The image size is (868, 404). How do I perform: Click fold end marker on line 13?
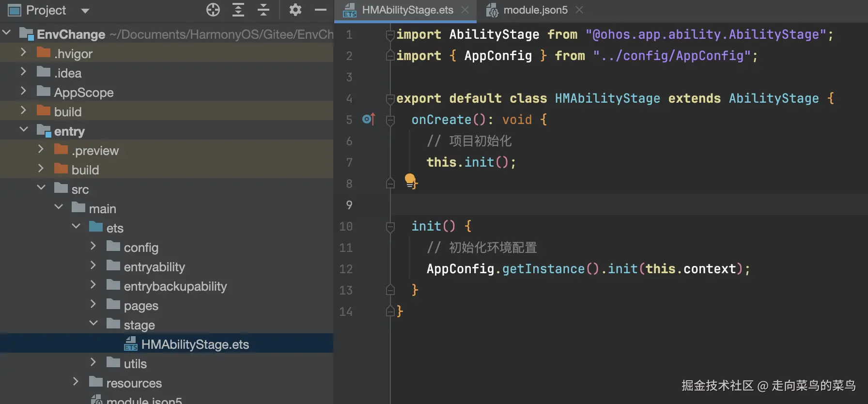pos(390,290)
